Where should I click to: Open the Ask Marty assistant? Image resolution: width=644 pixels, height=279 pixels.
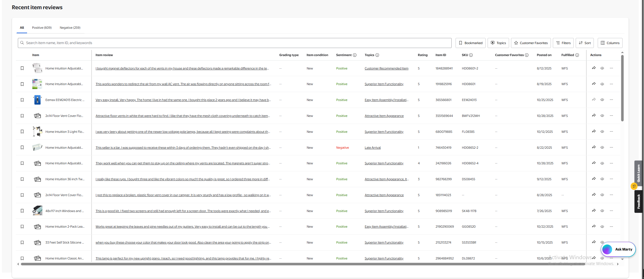coord(618,249)
